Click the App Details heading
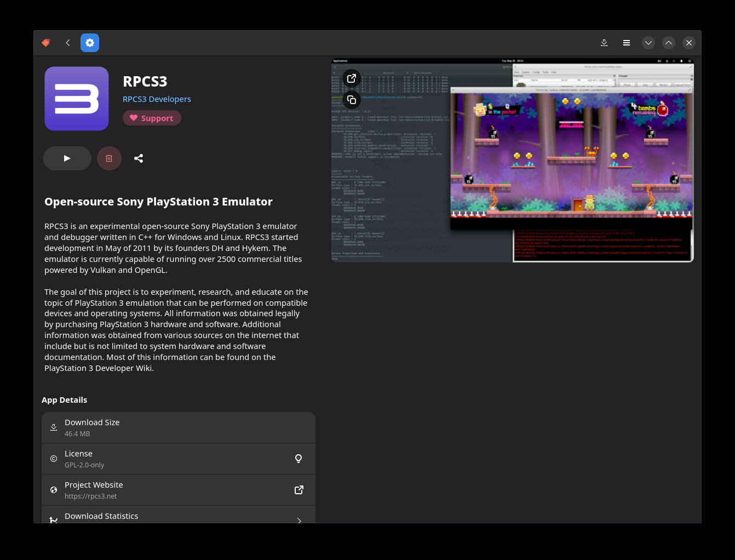This screenshot has height=560, width=735. tap(65, 400)
